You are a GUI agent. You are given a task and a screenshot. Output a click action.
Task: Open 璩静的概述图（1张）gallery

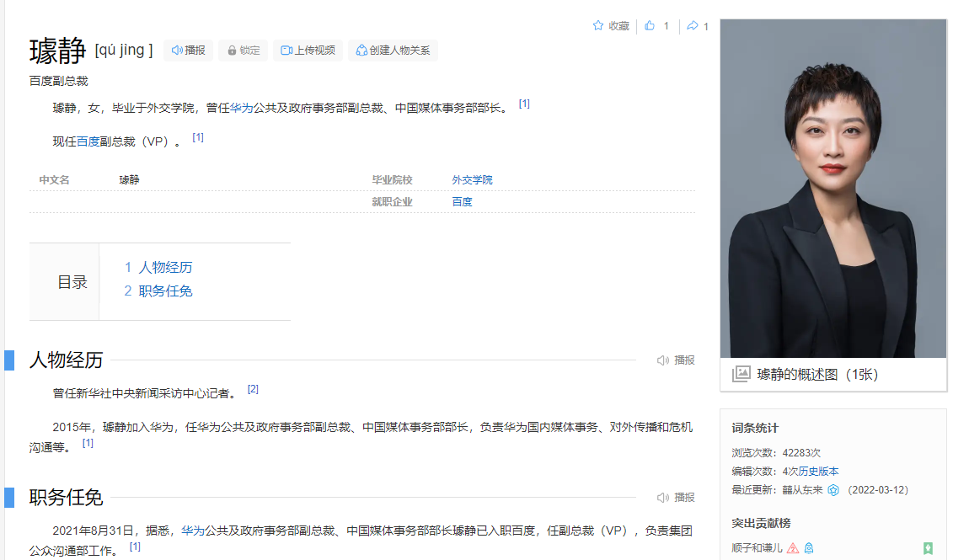pyautogui.click(x=817, y=375)
